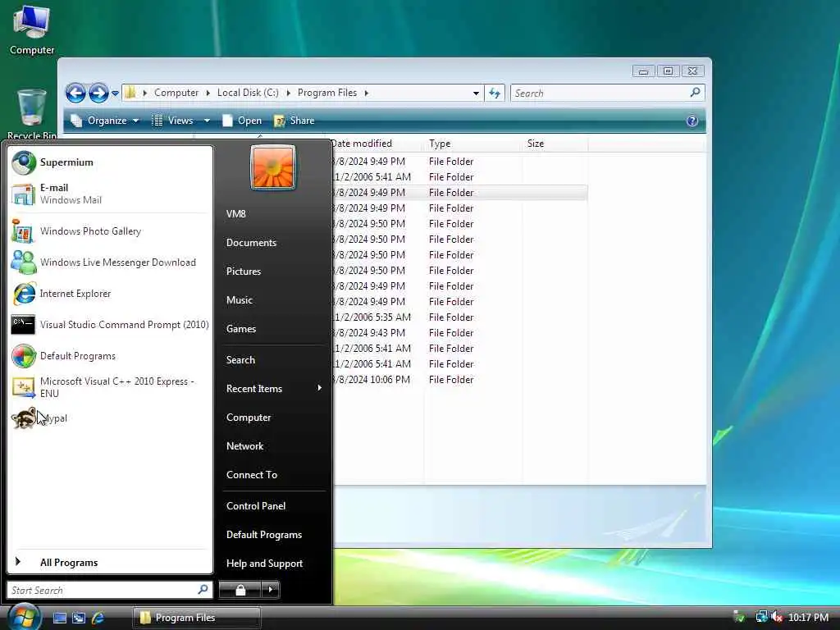Screen dimensions: 840x630
Task: Click the Help question mark icon
Action: pyautogui.click(x=692, y=121)
